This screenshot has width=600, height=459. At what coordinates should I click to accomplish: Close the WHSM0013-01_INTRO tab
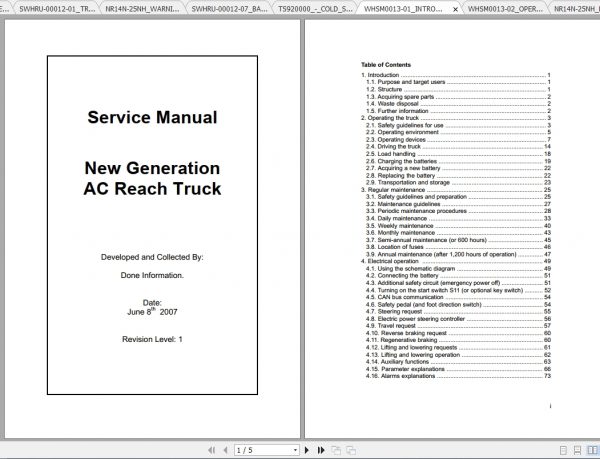click(x=455, y=9)
